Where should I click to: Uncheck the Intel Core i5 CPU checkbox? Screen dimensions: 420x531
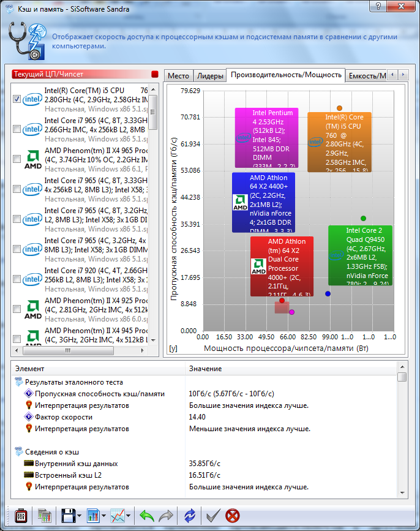[17, 99]
